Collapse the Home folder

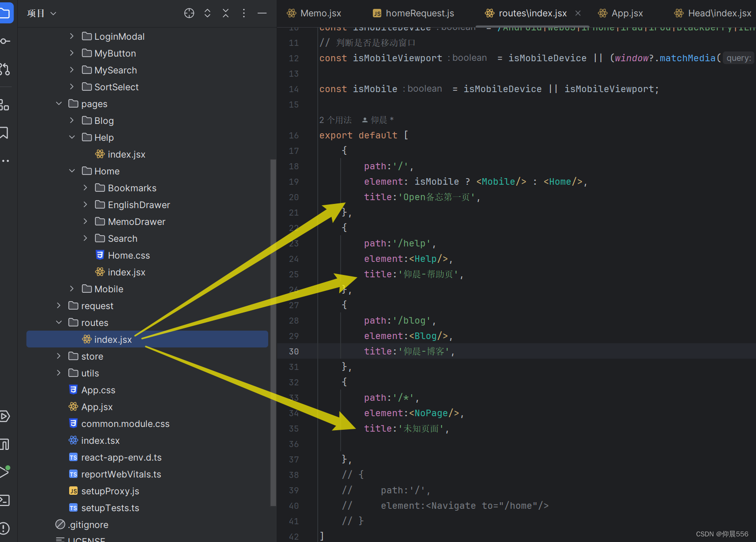[72, 171]
